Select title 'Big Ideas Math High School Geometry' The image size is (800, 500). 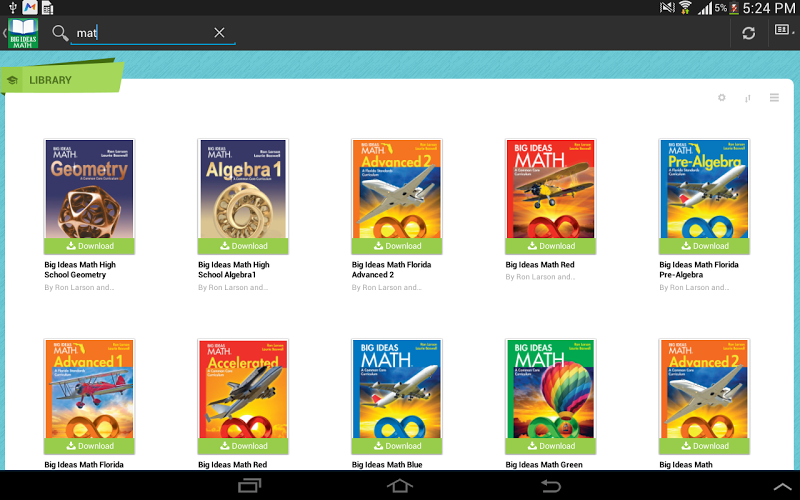point(80,269)
